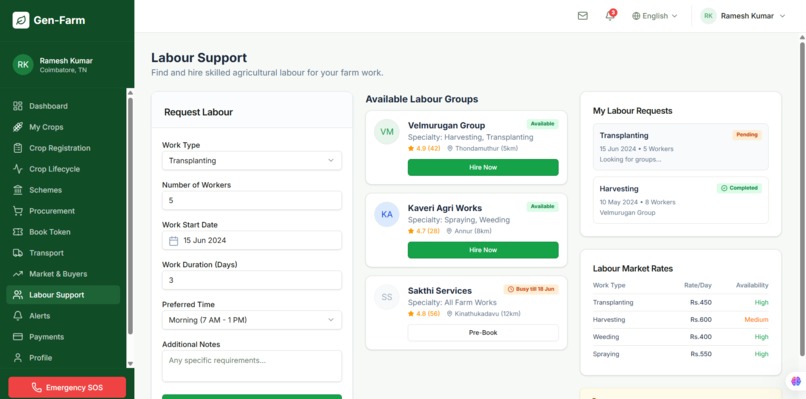Click the Pending status badge

click(x=747, y=135)
